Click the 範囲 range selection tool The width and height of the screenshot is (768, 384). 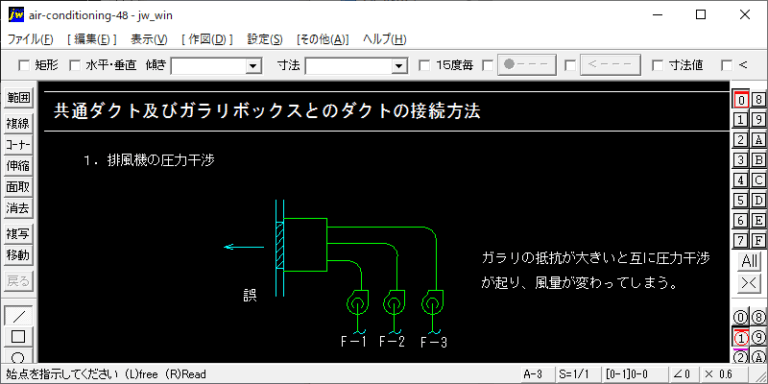click(18, 98)
